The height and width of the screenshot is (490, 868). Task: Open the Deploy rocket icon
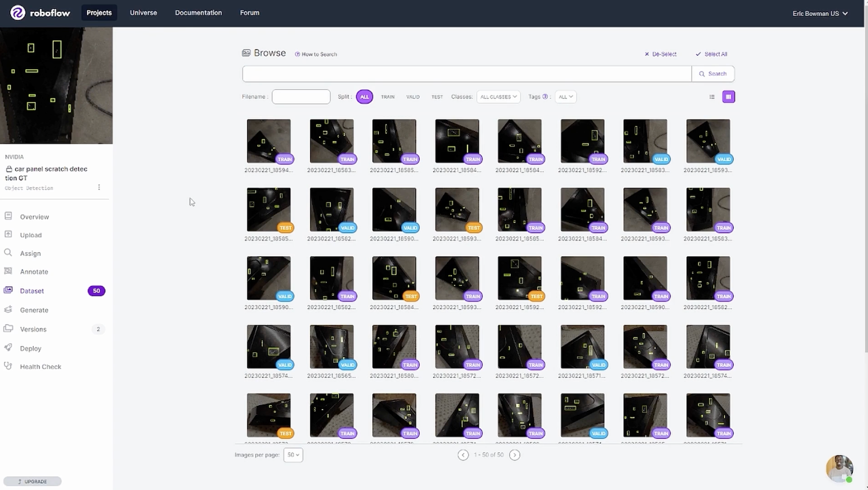click(x=8, y=348)
